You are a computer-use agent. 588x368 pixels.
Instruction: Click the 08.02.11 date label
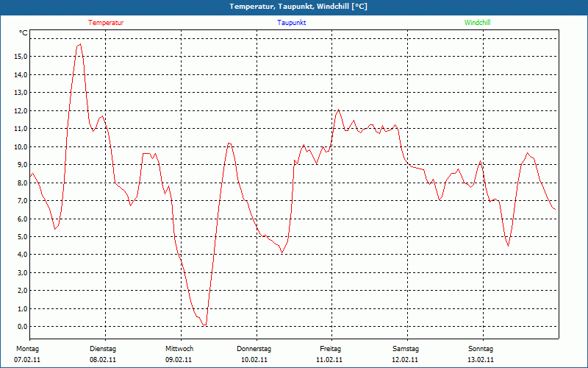point(103,360)
